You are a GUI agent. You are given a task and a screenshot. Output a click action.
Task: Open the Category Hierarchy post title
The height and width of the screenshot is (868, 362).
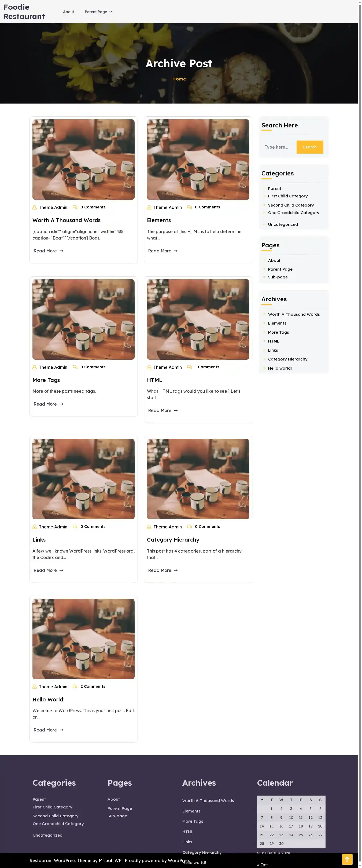pos(173,539)
